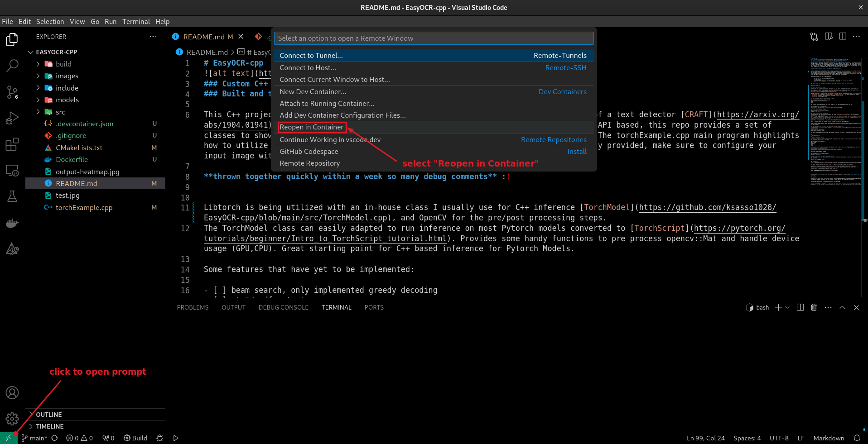868x444 pixels.
Task: Click the open changes icon in editor toolbar
Action: click(x=814, y=37)
